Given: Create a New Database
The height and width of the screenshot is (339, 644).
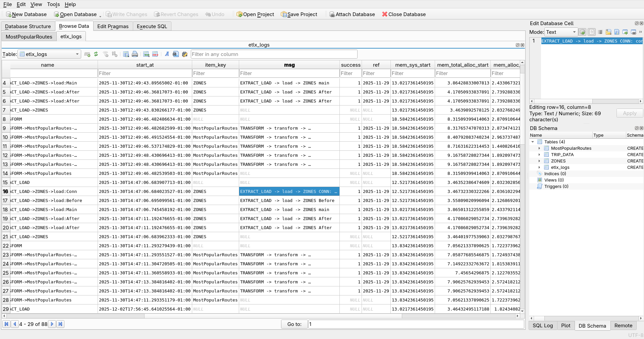Looking at the screenshot, I should tap(26, 14).
